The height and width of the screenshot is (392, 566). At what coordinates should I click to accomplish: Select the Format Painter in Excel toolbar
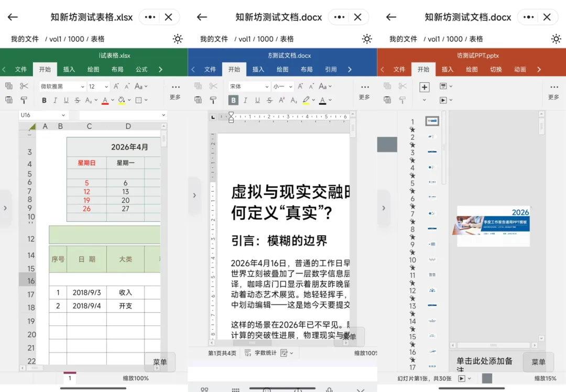tap(24, 100)
